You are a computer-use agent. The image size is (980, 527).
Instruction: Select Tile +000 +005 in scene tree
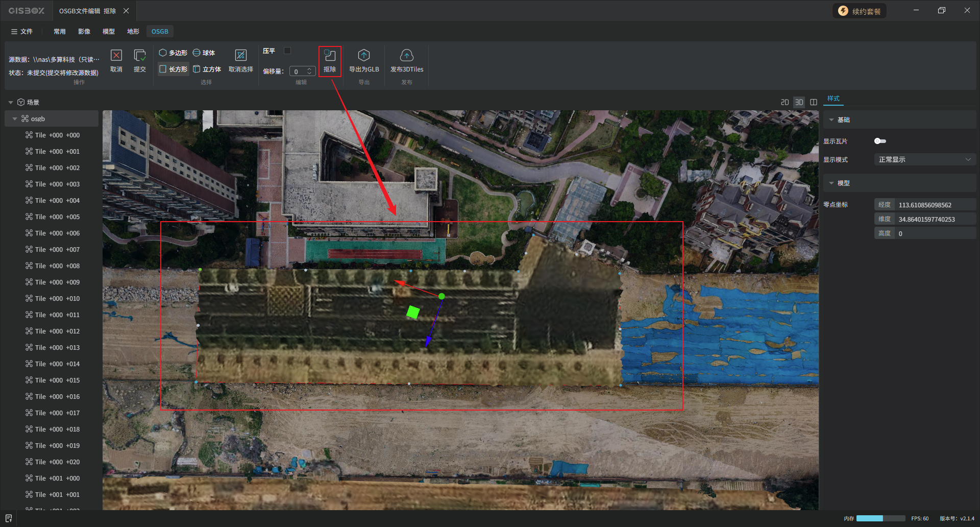(57, 217)
